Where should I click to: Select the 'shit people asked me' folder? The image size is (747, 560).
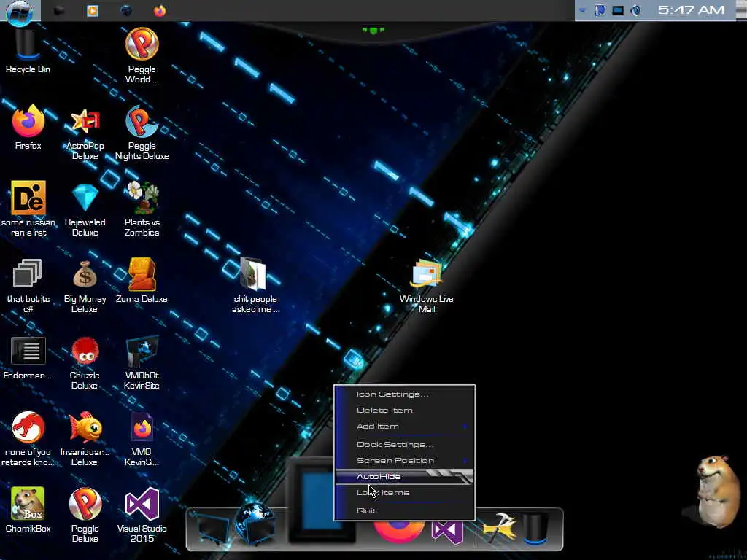point(255,286)
